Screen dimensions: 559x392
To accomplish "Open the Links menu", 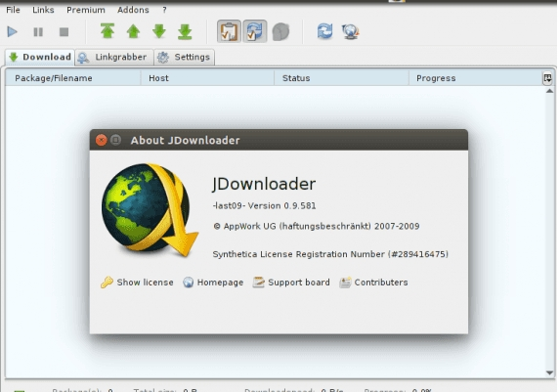I will [x=43, y=10].
